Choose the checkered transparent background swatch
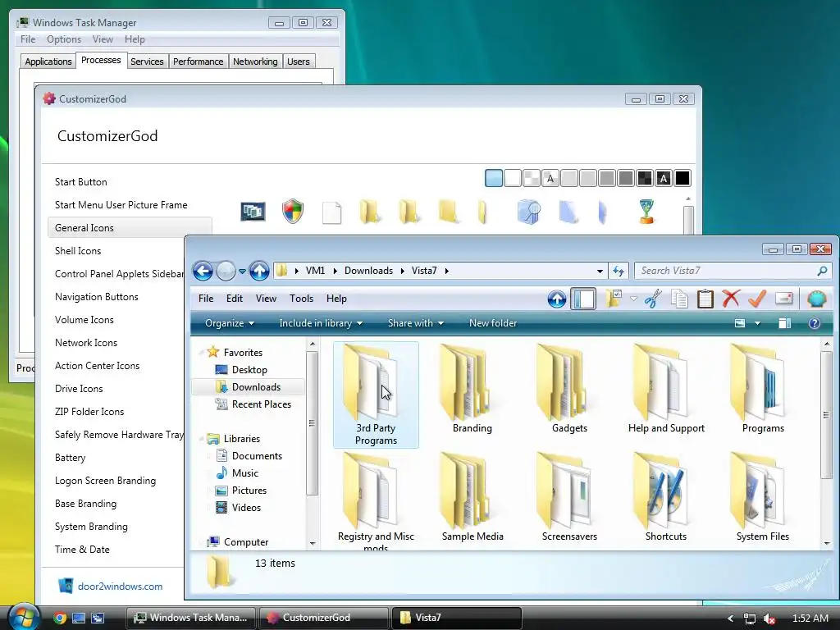The height and width of the screenshot is (630, 840). tap(531, 178)
